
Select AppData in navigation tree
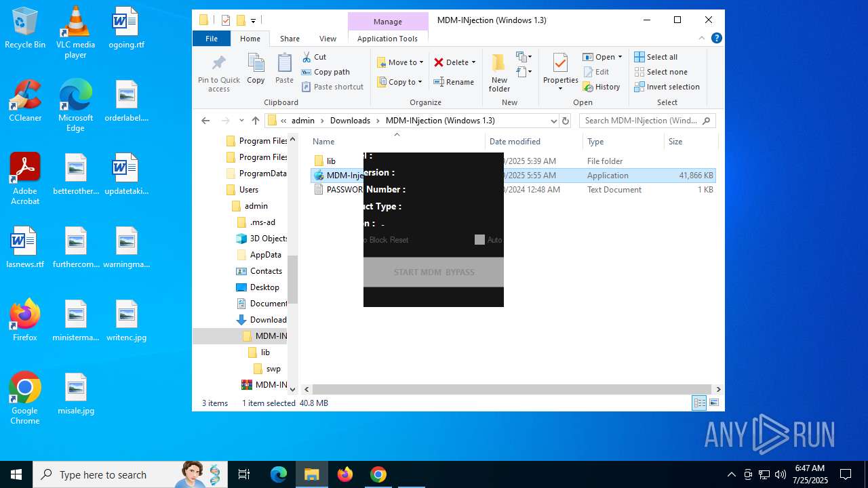point(265,255)
